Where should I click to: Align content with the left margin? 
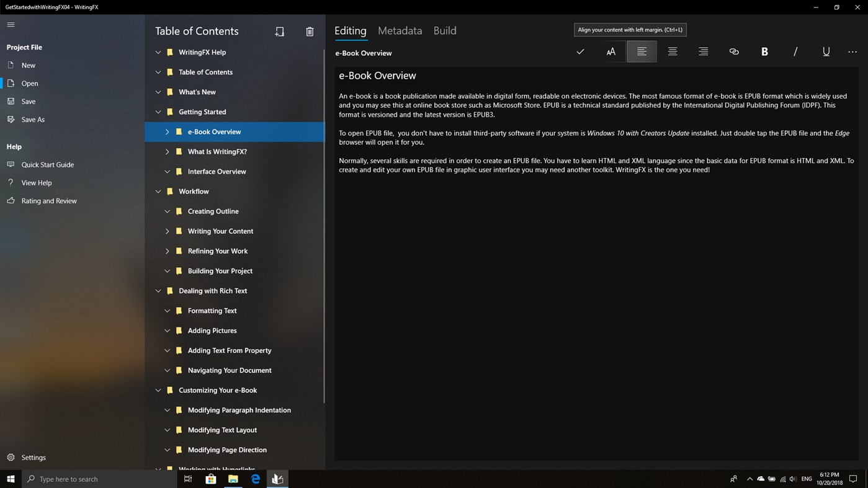point(642,51)
